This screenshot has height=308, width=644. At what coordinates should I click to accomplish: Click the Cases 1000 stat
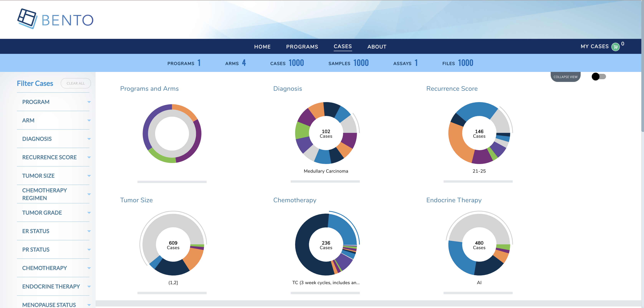[287, 63]
